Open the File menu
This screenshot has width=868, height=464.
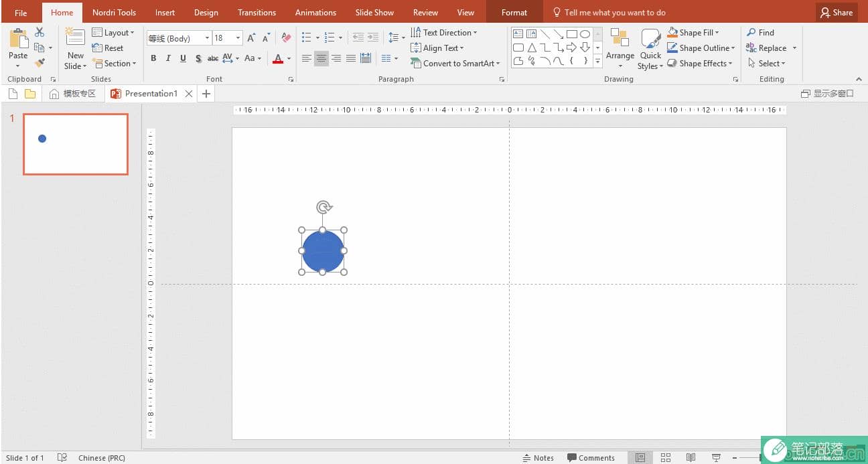point(21,12)
